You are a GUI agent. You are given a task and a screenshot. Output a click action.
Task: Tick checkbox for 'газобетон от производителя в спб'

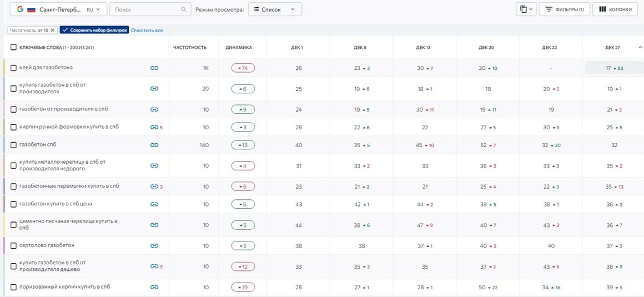pos(13,110)
